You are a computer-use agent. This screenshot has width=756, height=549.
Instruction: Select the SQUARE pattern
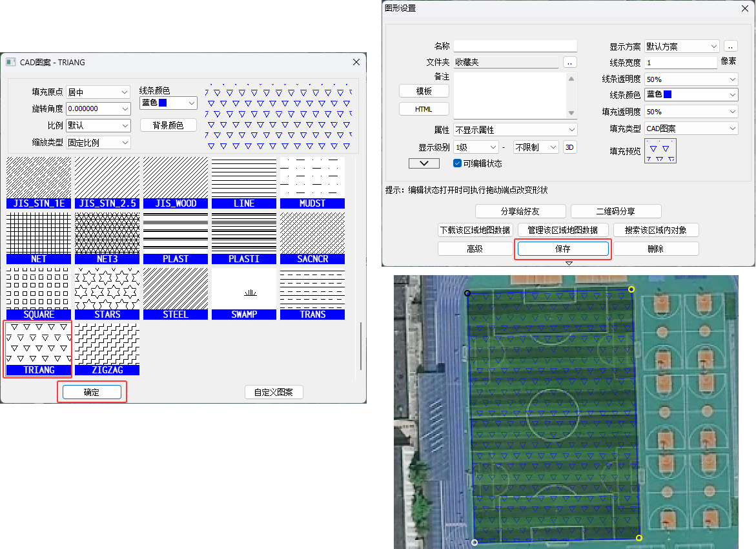[39, 293]
